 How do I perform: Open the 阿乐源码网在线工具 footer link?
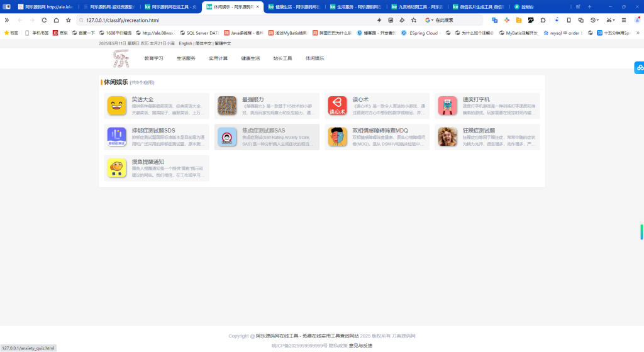[x=307, y=336]
